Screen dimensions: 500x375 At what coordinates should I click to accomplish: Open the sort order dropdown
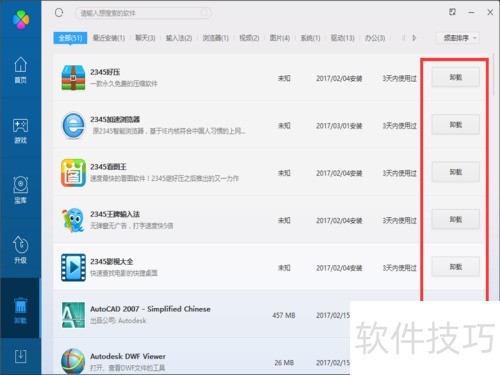pyautogui.click(x=459, y=38)
